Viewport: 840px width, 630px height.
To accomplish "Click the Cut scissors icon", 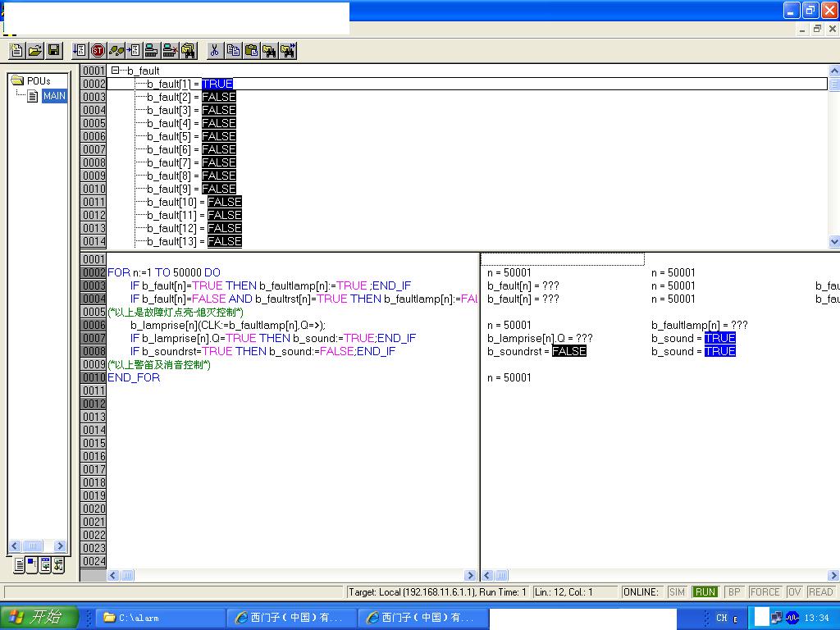I will tap(214, 51).
